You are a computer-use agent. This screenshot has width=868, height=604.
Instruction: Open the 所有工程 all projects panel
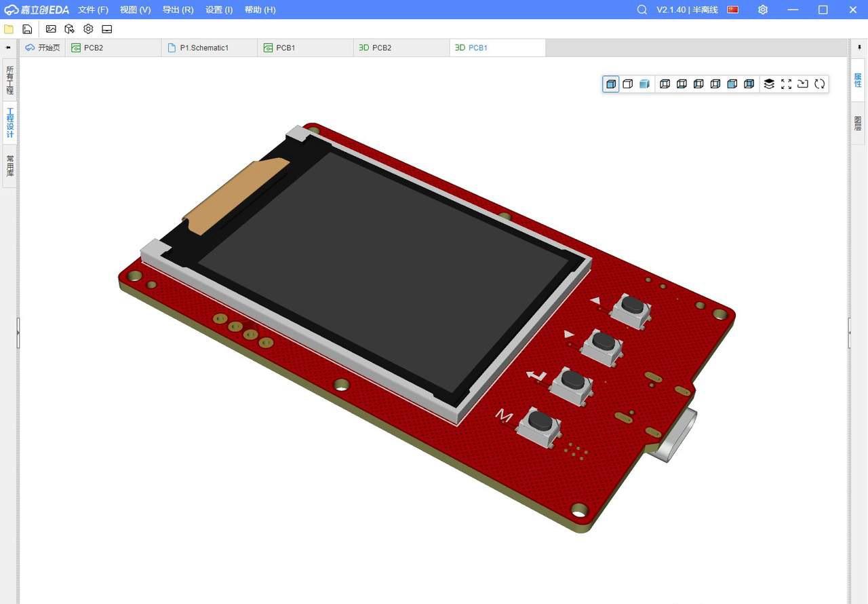9,80
